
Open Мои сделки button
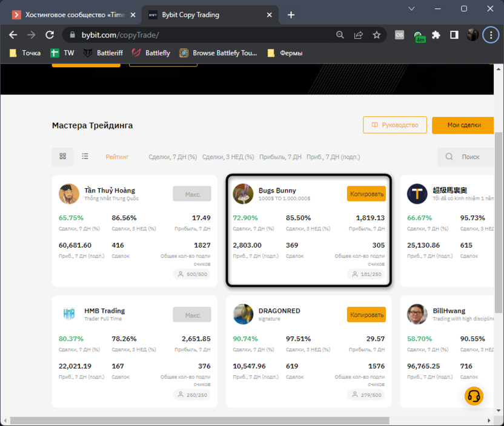463,125
